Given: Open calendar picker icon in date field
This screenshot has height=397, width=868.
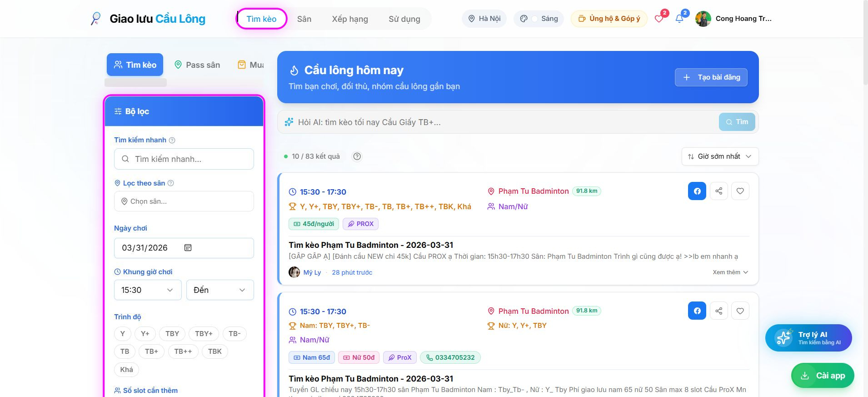Looking at the screenshot, I should (188, 248).
